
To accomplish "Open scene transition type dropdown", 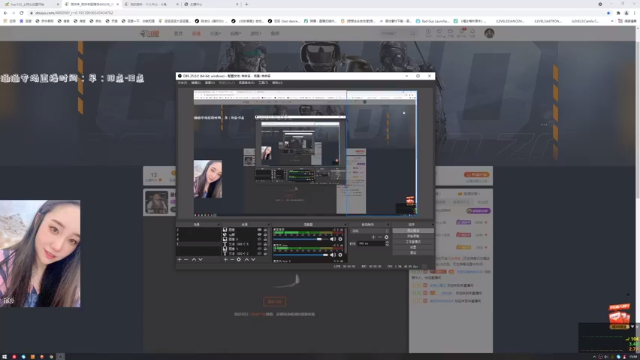I will [x=370, y=231].
